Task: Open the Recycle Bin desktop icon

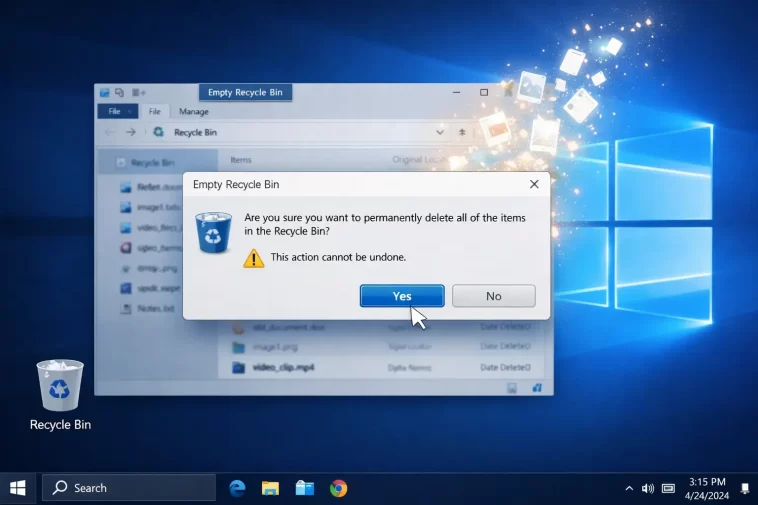Action: coord(60,394)
